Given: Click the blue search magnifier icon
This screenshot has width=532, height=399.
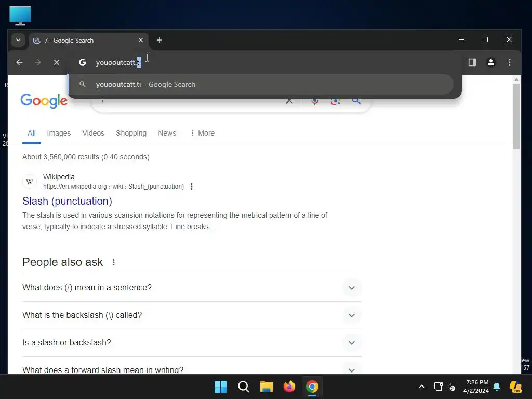Looking at the screenshot, I should (x=356, y=101).
